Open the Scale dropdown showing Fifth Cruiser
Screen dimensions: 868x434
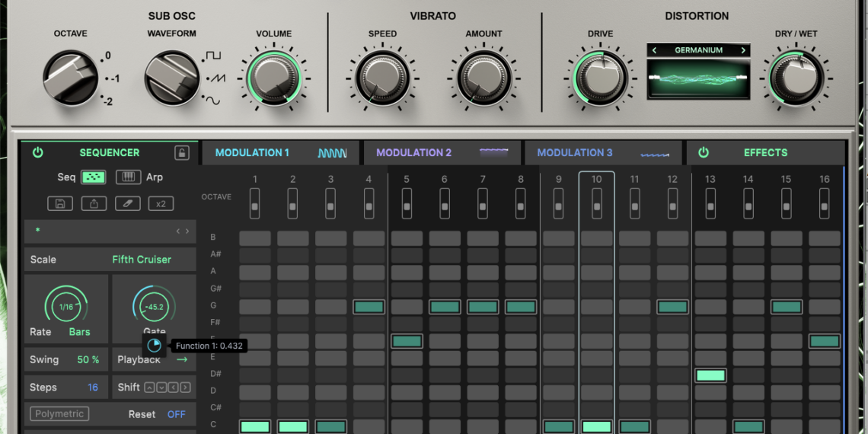[x=142, y=260]
